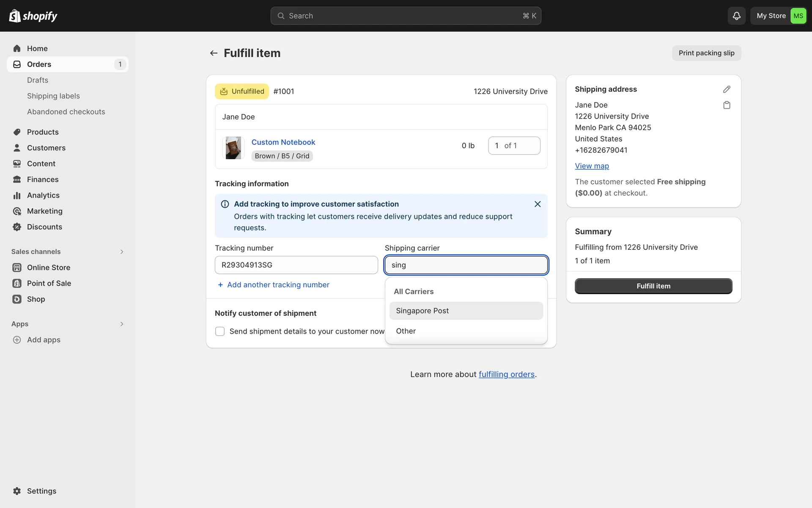The height and width of the screenshot is (508, 812).
Task: Click Add another tracking number link
Action: point(278,285)
